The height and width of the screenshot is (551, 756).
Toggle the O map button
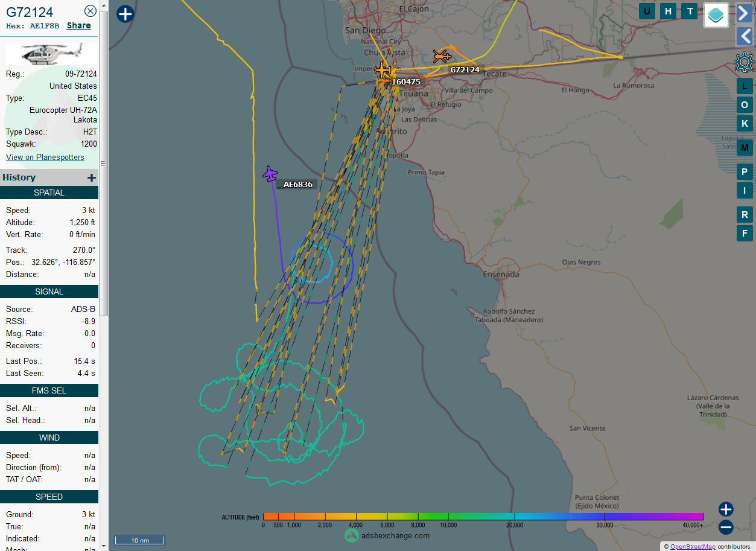click(745, 105)
